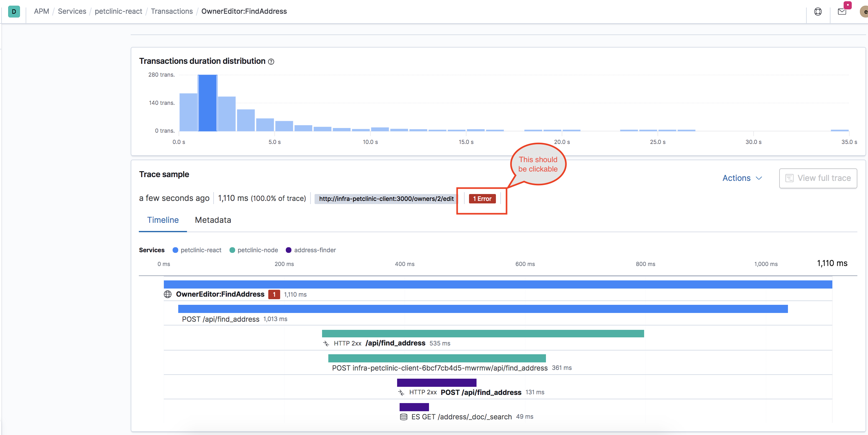The height and width of the screenshot is (435, 868).
Task: Select the Timeline tab
Action: (x=163, y=220)
